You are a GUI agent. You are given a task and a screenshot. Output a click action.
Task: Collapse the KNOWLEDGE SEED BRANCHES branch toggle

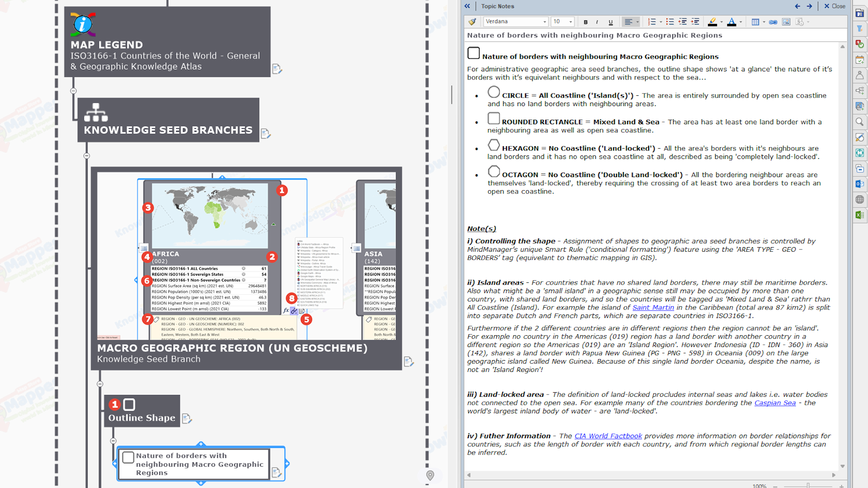point(86,156)
